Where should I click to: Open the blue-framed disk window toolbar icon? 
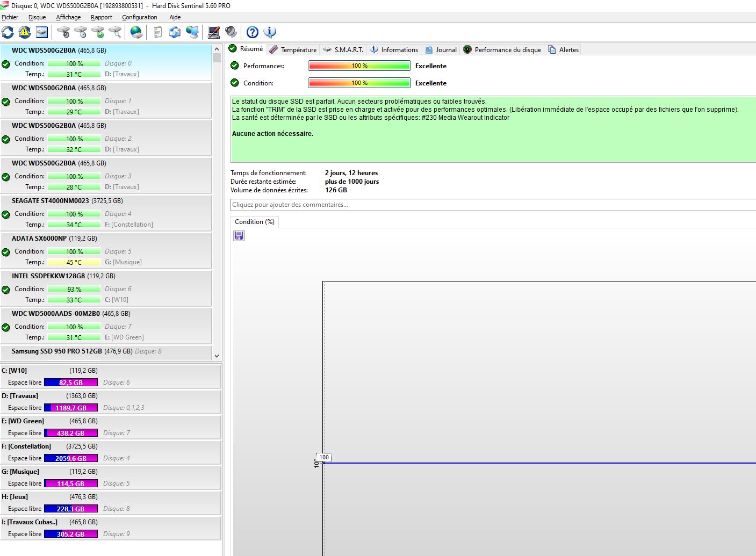click(42, 32)
